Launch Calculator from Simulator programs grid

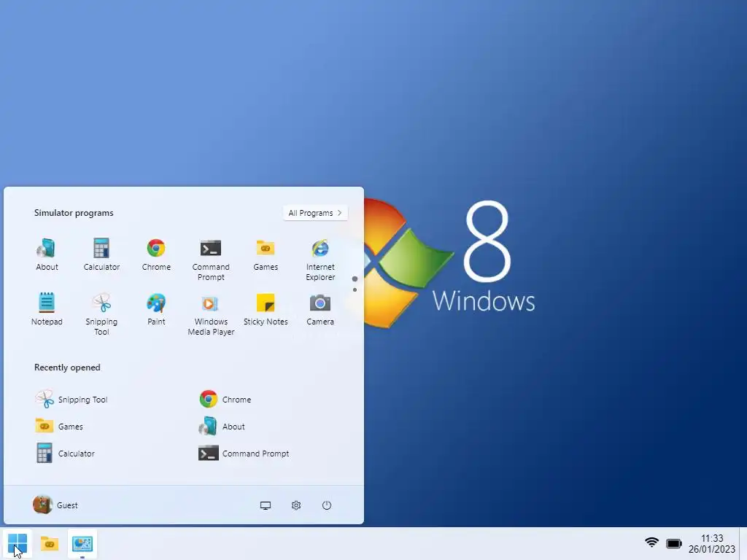pos(101,255)
